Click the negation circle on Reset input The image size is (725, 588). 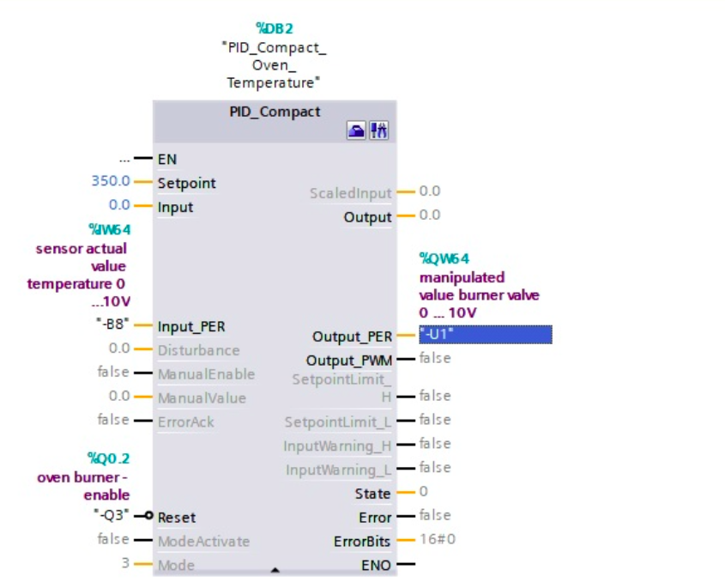tap(149, 517)
